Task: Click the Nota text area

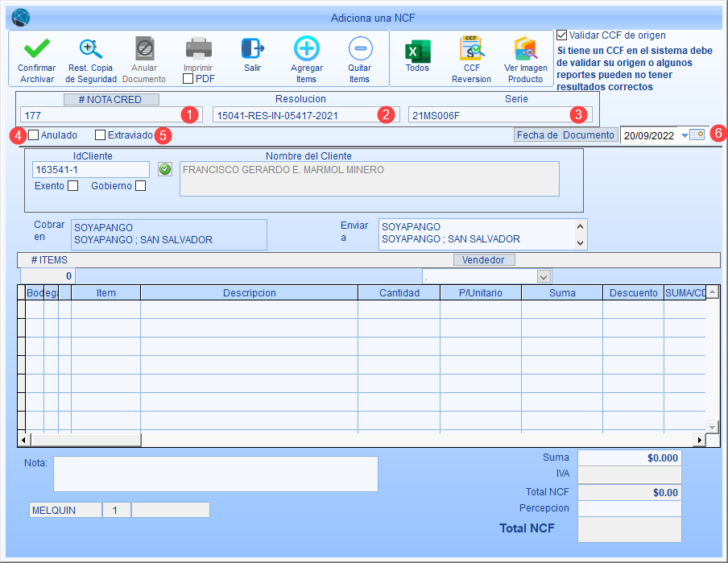Action: [x=216, y=474]
